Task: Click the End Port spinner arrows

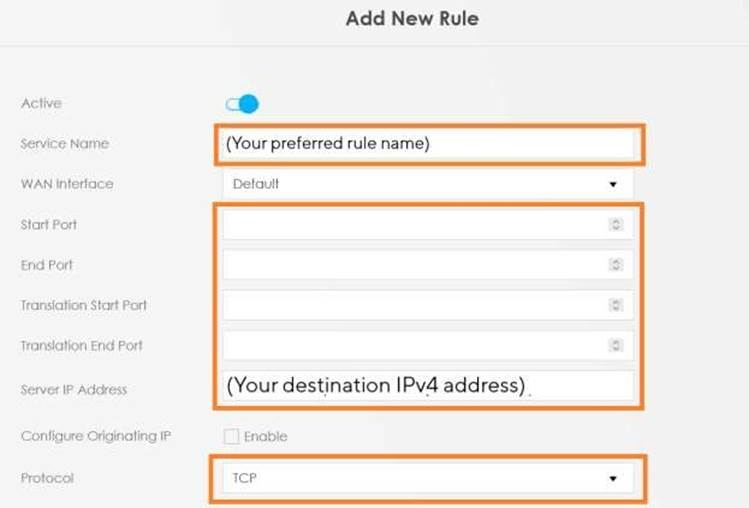Action: 616,265
